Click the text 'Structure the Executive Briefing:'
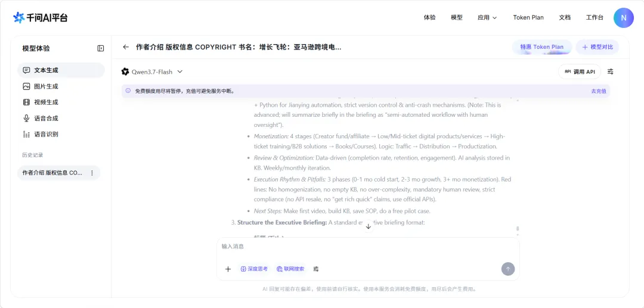This screenshot has width=644, height=308. pyautogui.click(x=282, y=223)
